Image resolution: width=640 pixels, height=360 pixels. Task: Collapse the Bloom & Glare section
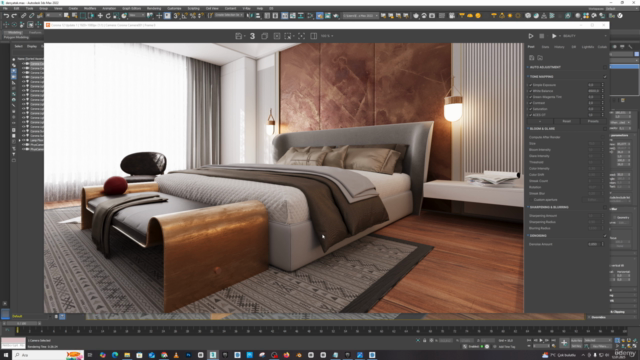click(528, 129)
